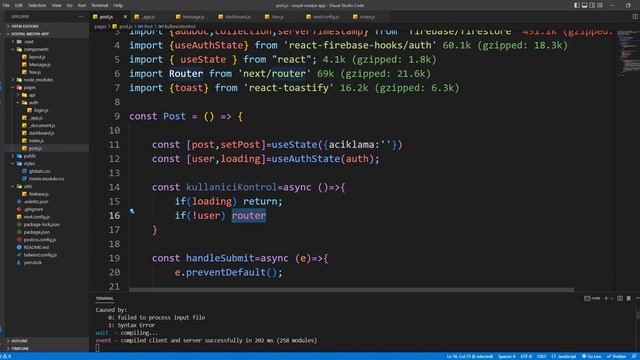The width and height of the screenshot is (640, 360).
Task: Open the Selection menu
Action: tap(37, 5)
